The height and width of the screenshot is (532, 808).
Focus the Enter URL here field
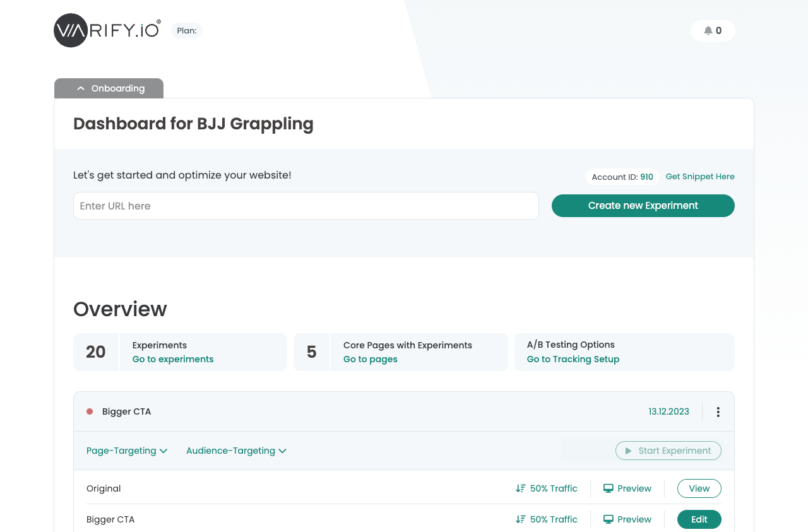tap(306, 206)
